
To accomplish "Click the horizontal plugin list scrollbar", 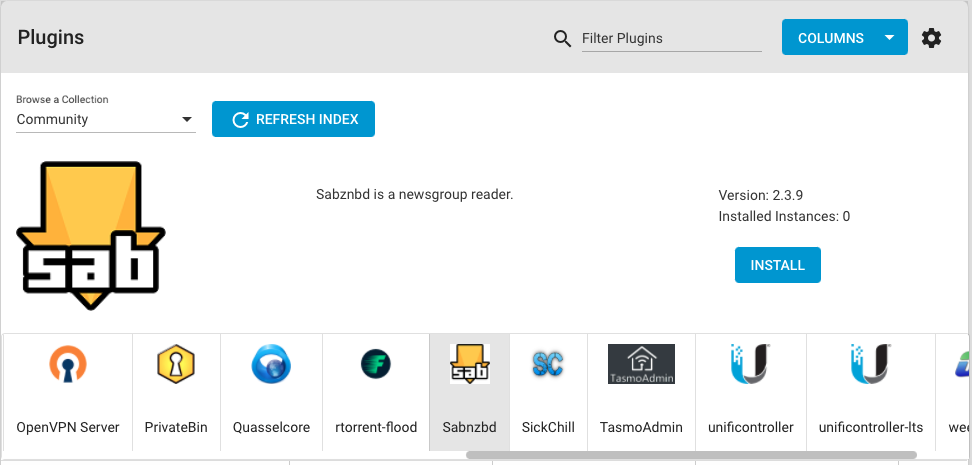I will coord(690,455).
